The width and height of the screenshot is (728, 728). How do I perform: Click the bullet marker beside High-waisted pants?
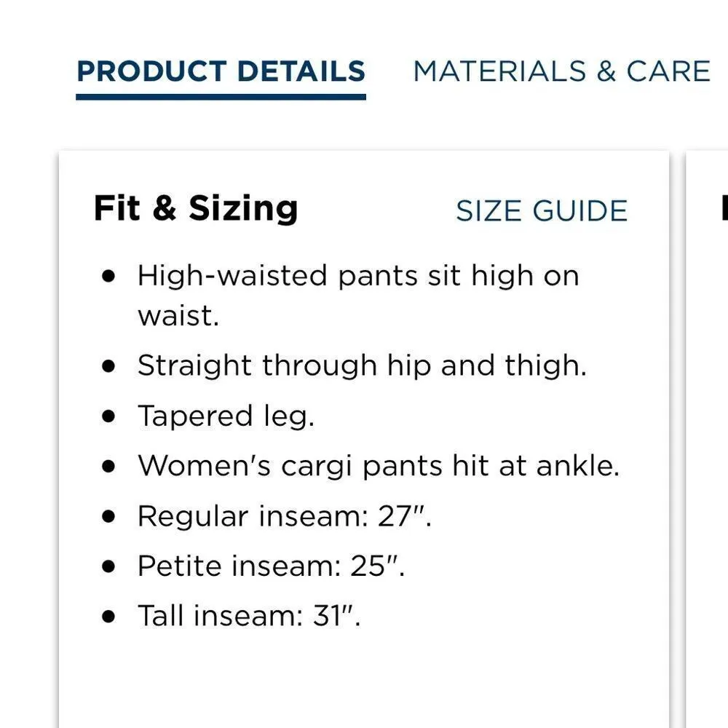(109, 275)
